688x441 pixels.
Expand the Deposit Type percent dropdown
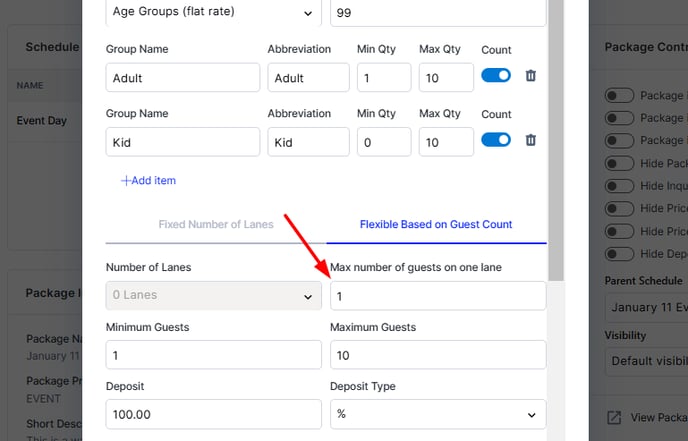pyautogui.click(x=438, y=414)
